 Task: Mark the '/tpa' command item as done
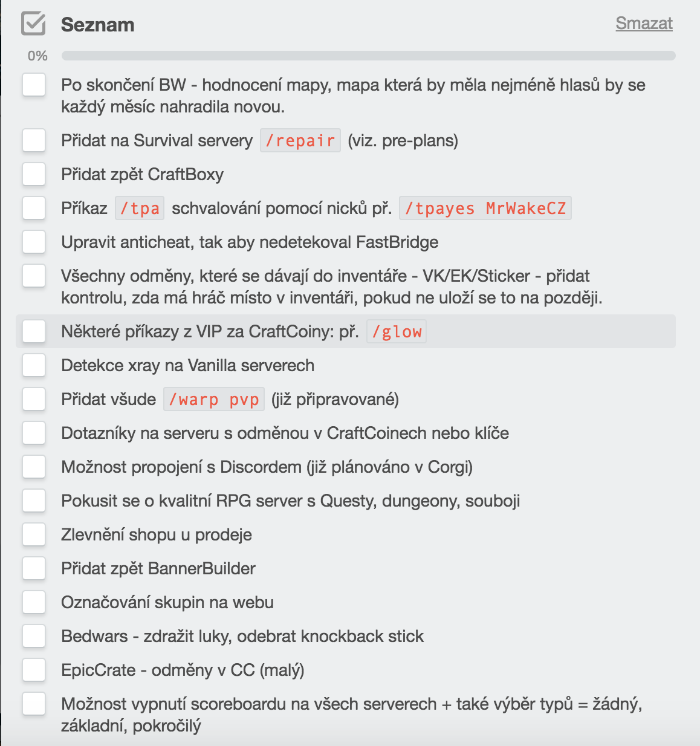click(x=34, y=208)
